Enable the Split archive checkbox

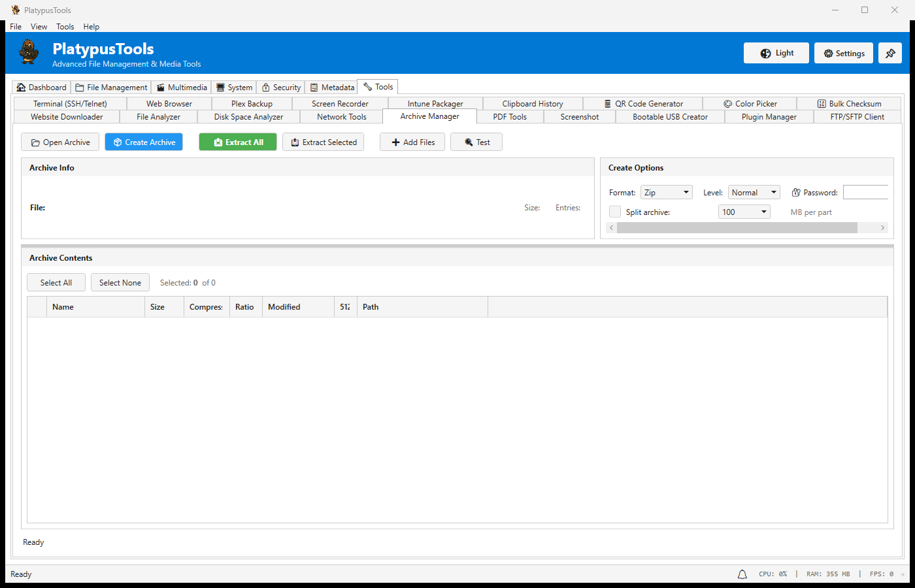615,212
